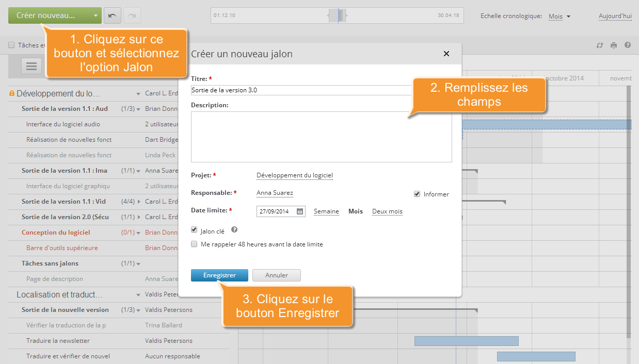Image resolution: width=639 pixels, height=364 pixels.
Task: Uncheck the Informer checkbox
Action: (417, 194)
